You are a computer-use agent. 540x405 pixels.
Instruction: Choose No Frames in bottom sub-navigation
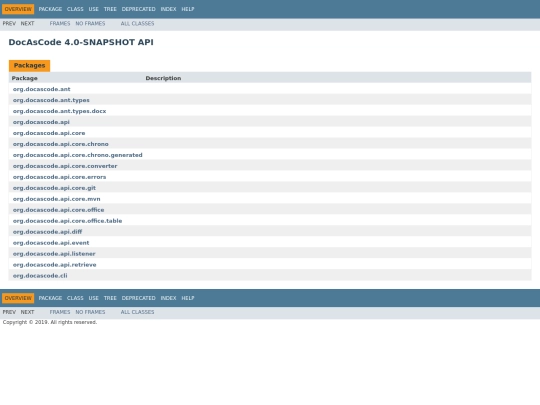click(90, 312)
